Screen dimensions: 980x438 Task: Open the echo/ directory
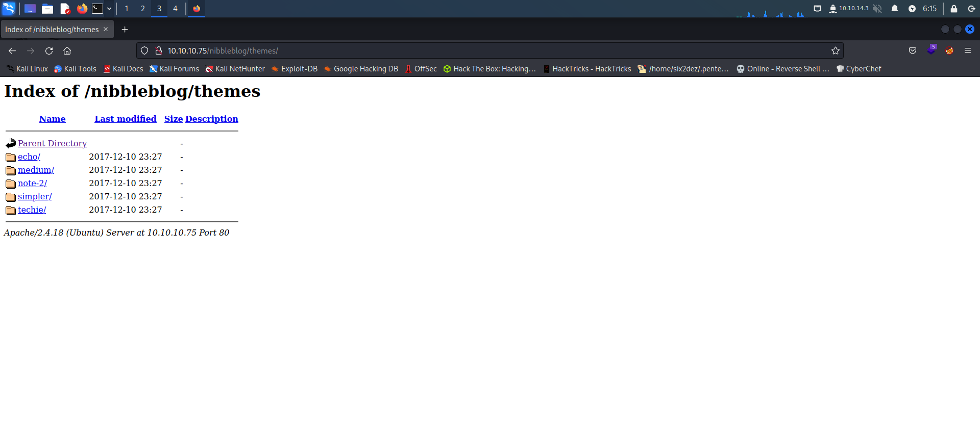29,157
